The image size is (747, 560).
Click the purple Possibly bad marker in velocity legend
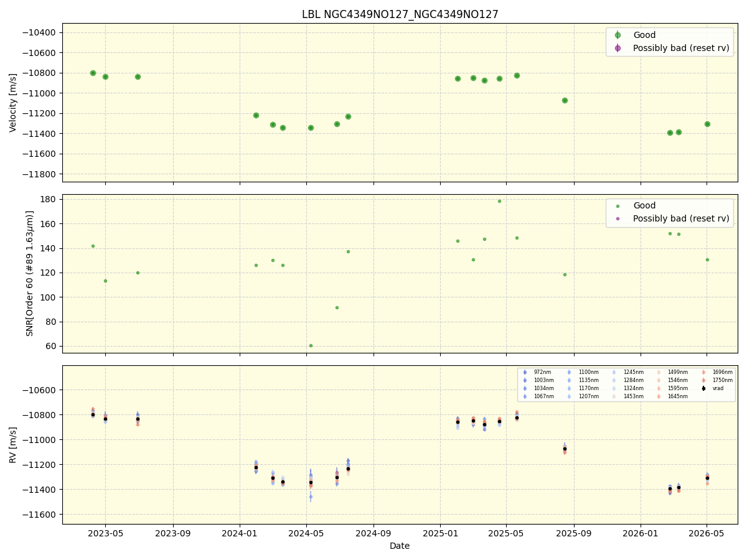[618, 48]
